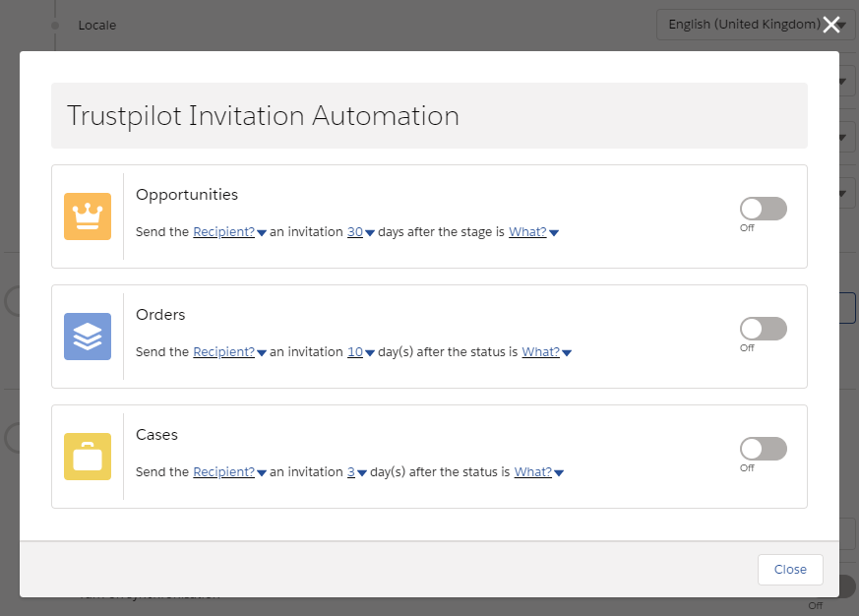The width and height of the screenshot is (859, 616).
Task: Open the Opportunities stage What link
Action: tap(527, 231)
